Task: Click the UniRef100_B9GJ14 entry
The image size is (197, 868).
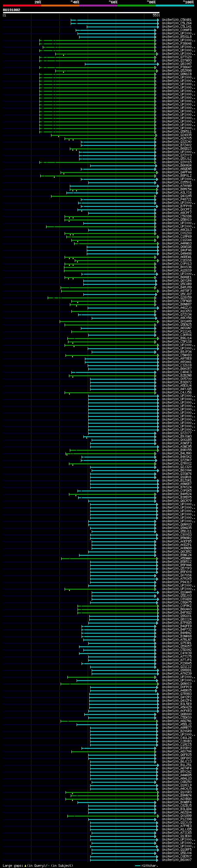Action: 176,338
